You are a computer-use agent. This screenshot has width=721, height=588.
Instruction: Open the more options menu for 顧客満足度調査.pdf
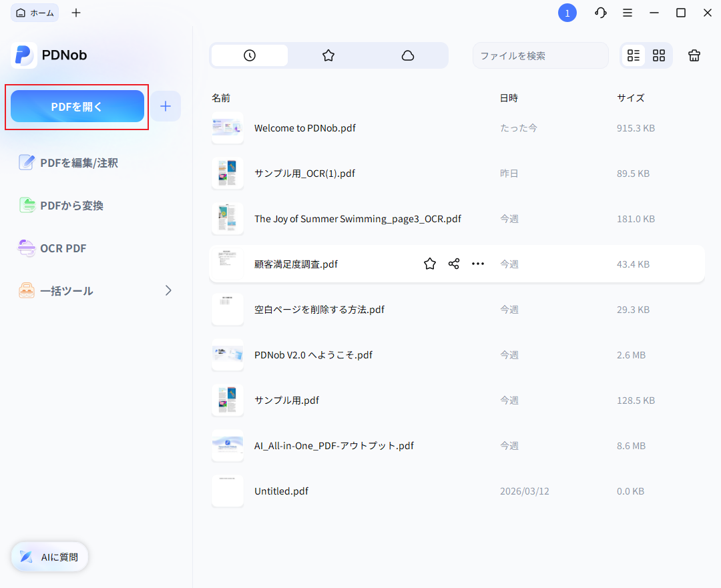[478, 263]
